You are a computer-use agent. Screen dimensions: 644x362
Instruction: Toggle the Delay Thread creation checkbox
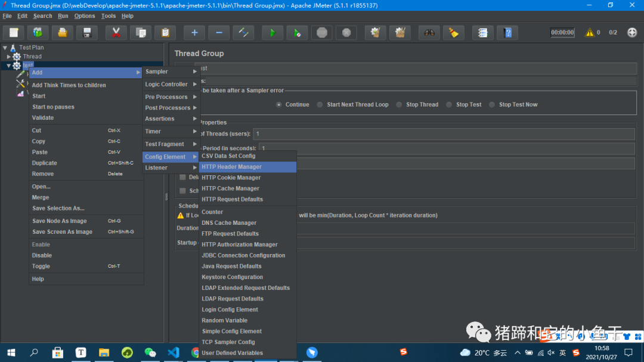pyautogui.click(x=183, y=177)
